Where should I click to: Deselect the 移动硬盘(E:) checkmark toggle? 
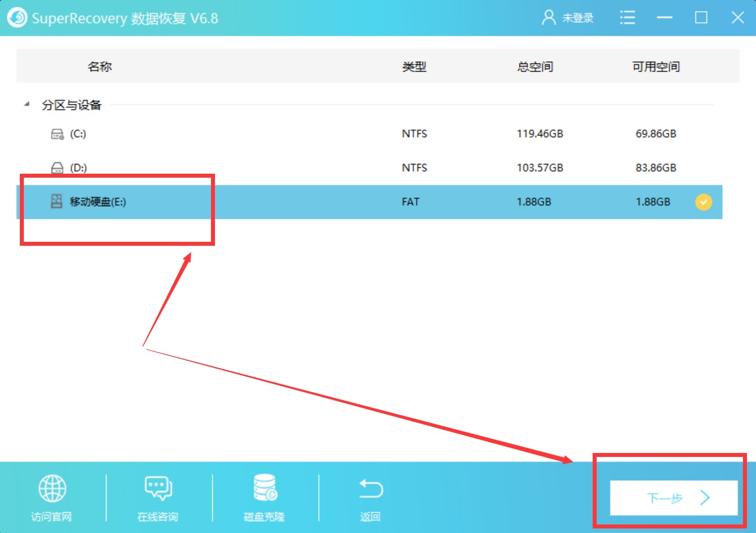click(703, 202)
